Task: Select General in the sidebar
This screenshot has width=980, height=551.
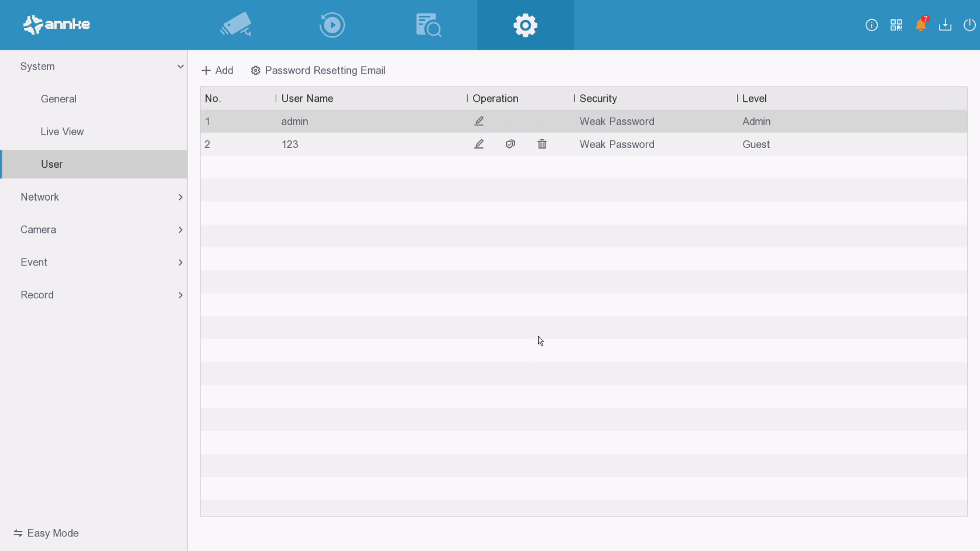Action: pos(59,99)
